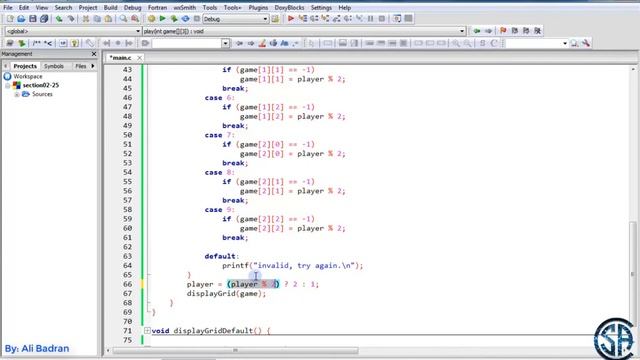
Task: Unfold the displayGridDefault function at line 71
Action: tap(147, 331)
